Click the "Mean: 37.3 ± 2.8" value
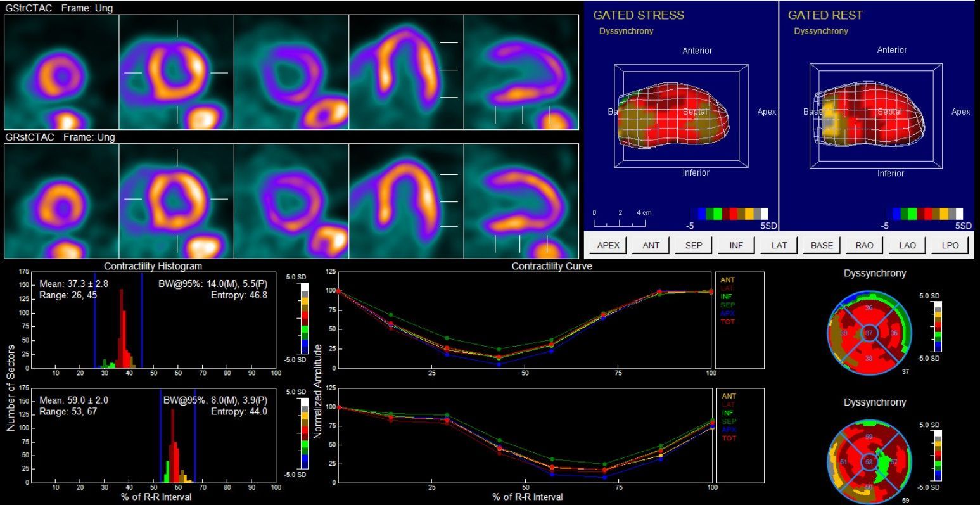Screen dimensions: 980x505 (74, 284)
